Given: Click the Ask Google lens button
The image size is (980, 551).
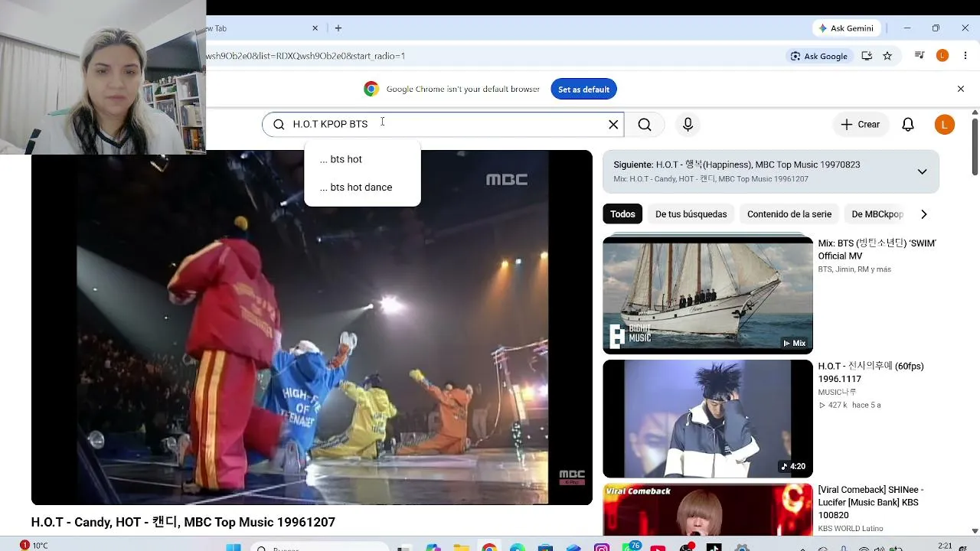Looking at the screenshot, I should click(x=819, y=56).
